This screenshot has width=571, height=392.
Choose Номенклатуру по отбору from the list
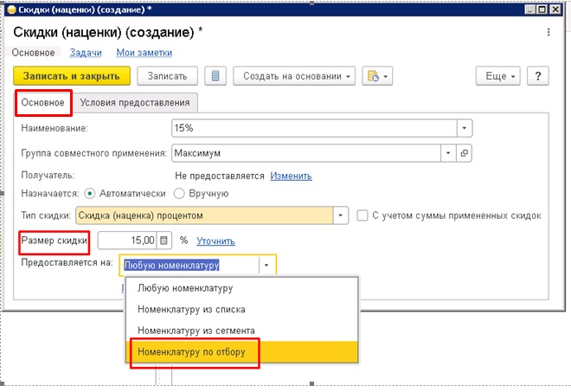coord(192,352)
